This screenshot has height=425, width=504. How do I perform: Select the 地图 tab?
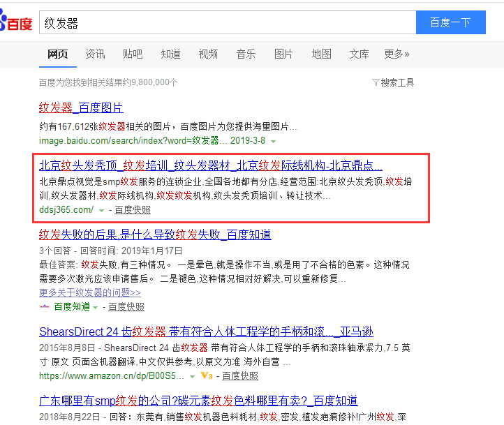pos(321,54)
